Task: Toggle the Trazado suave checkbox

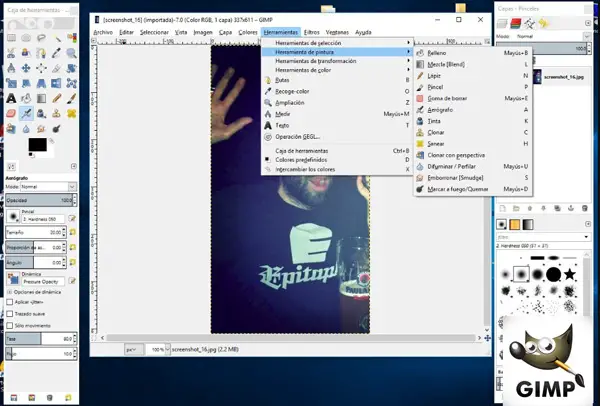Action: [x=9, y=313]
